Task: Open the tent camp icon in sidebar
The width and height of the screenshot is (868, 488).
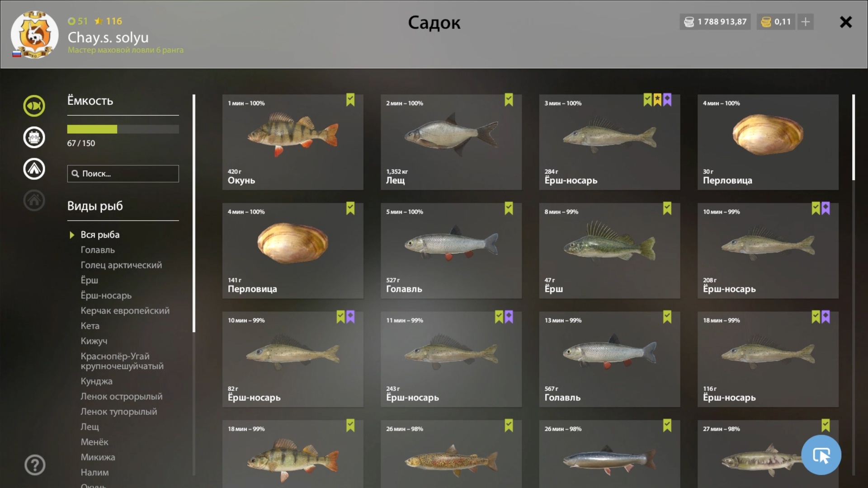Action: point(34,169)
